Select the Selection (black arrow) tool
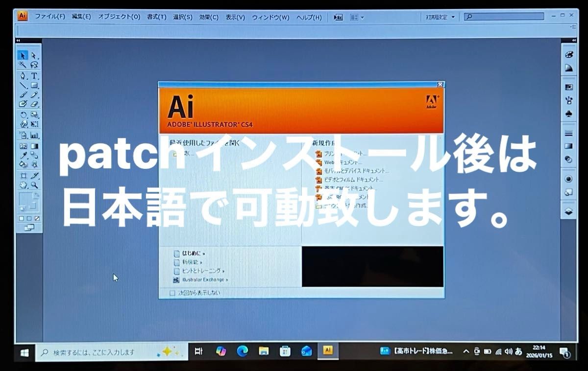This screenshot has width=588, height=371. [x=23, y=55]
